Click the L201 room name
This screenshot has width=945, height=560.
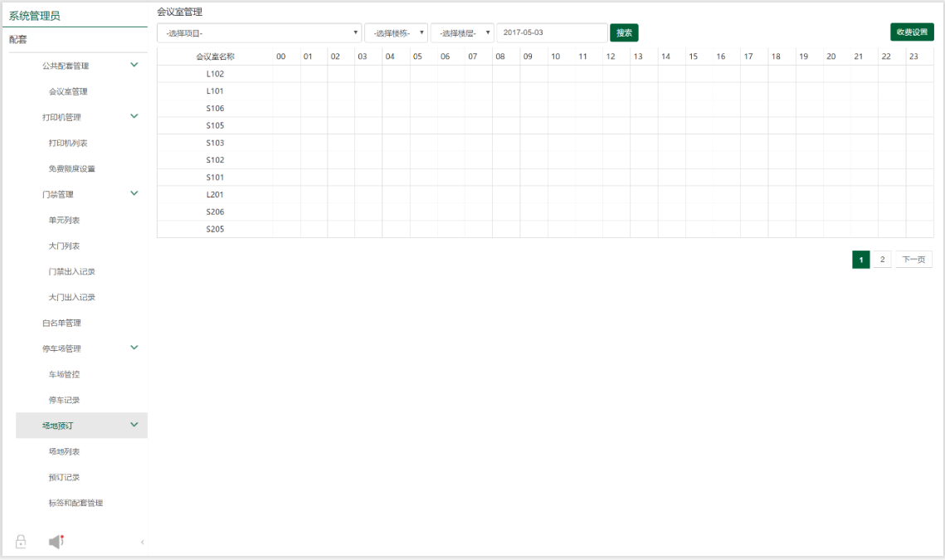coord(215,195)
